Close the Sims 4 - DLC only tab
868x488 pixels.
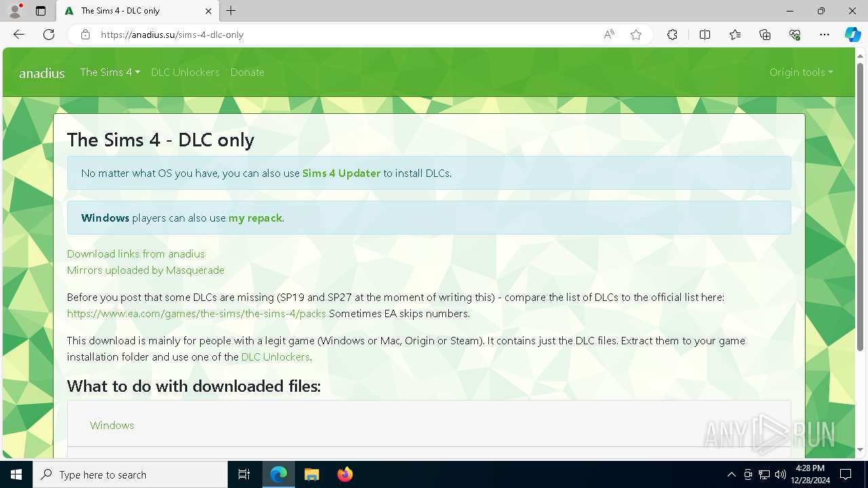208,11
